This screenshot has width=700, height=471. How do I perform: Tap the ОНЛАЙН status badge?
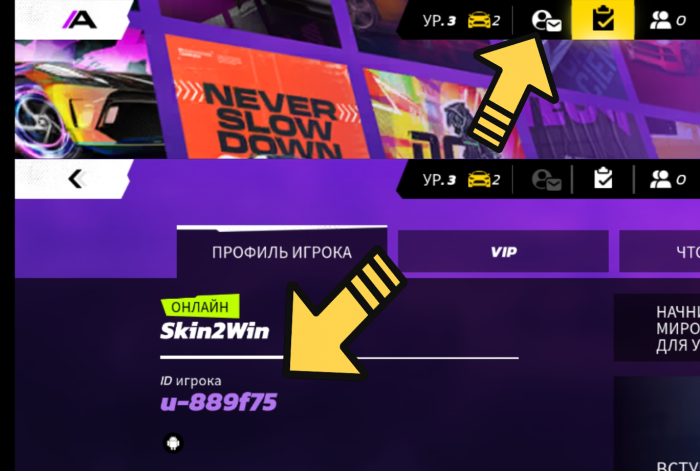tap(200, 306)
